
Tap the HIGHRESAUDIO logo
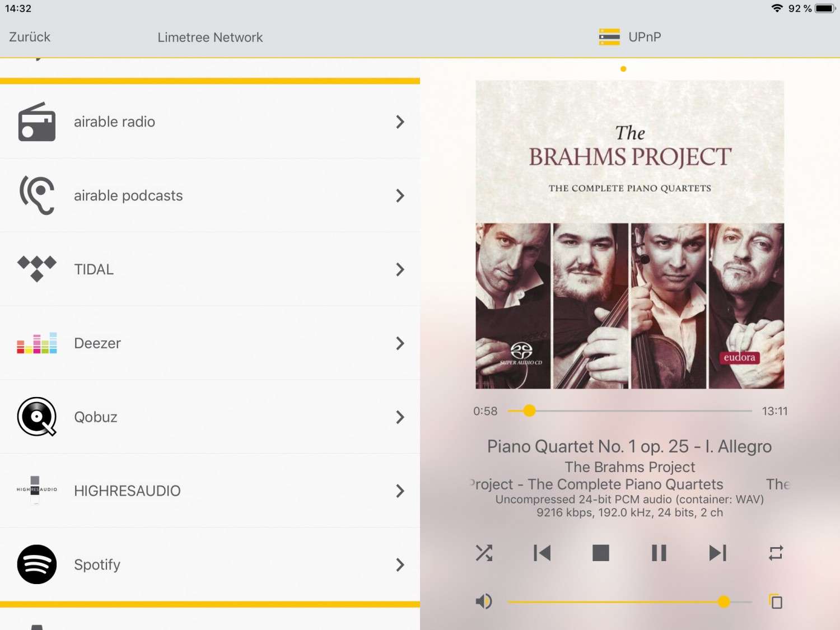point(37,490)
